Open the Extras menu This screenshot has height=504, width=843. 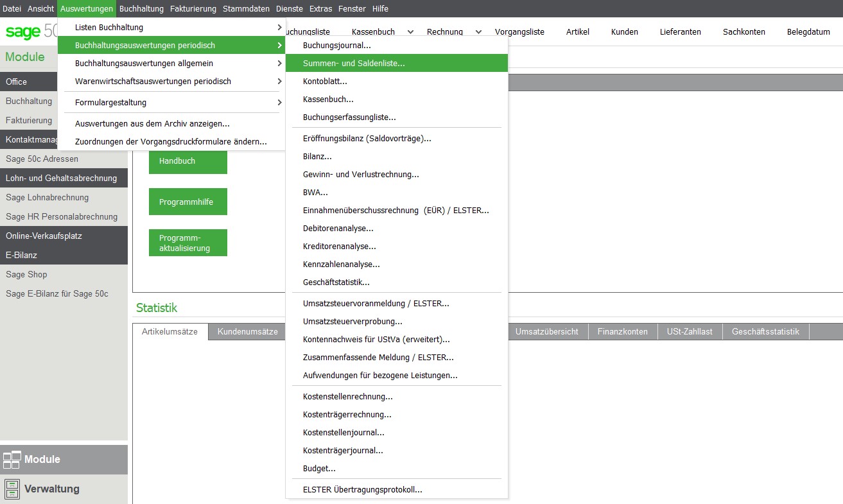pyautogui.click(x=321, y=8)
